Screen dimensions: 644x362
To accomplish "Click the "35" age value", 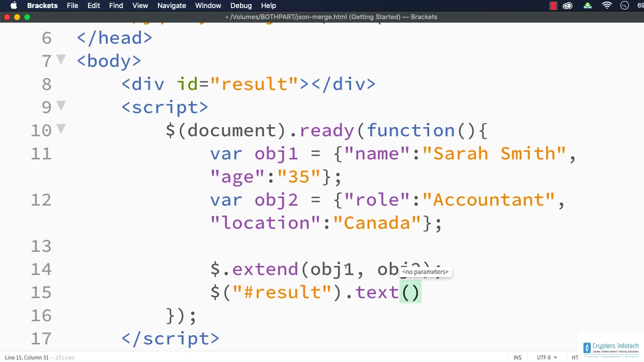I will point(299,176).
